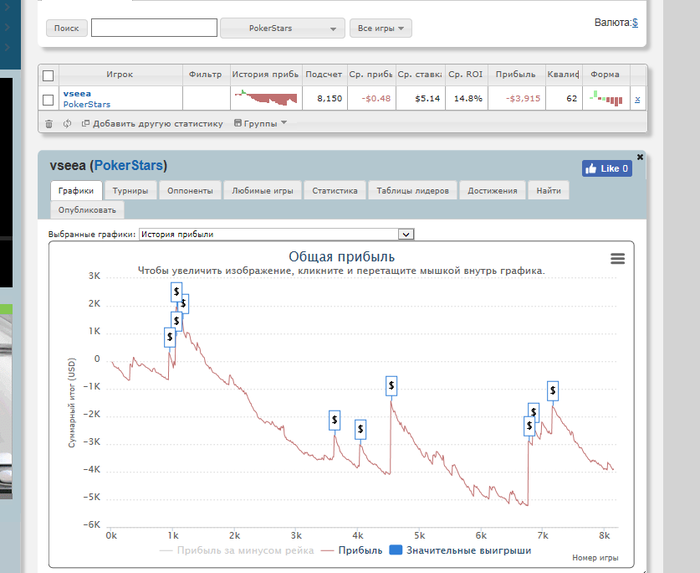Click the Поиск search button

(67, 28)
